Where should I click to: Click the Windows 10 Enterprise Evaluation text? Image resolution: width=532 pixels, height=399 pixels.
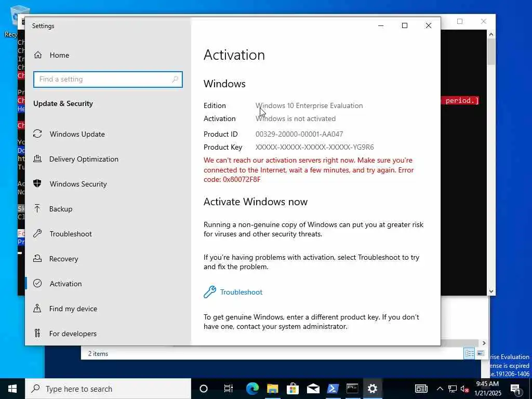(309, 105)
